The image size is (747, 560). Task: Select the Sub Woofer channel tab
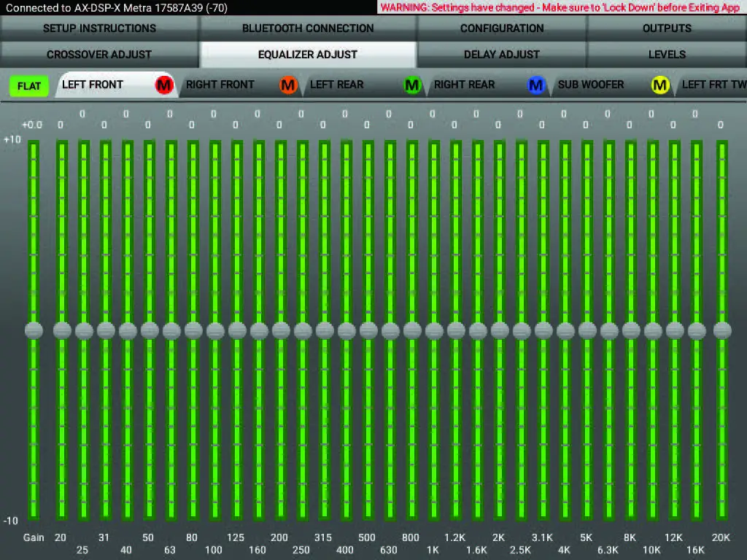612,85
